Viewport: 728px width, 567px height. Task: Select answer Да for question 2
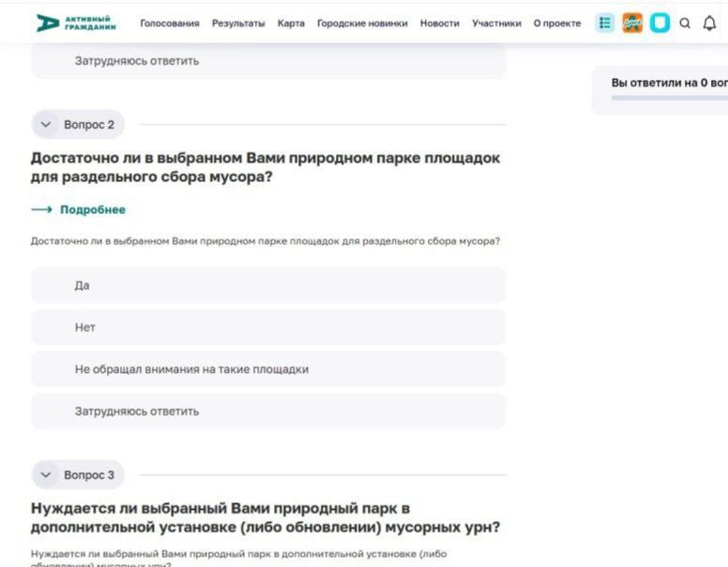268,285
